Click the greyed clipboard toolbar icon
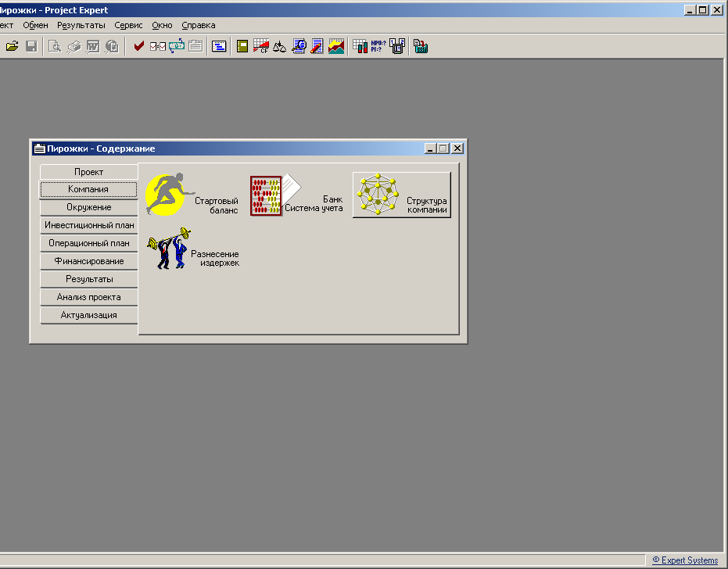This screenshot has height=569, width=728. coord(195,46)
